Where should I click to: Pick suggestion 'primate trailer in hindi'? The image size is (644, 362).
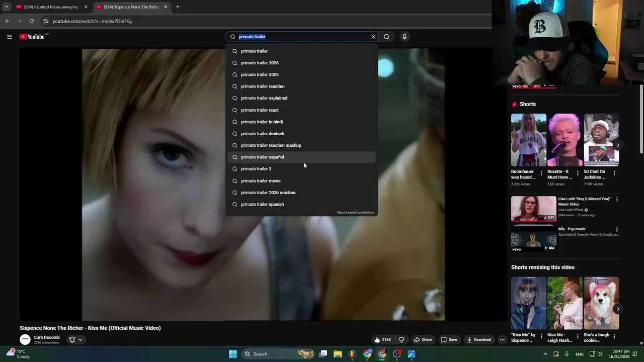(301, 122)
